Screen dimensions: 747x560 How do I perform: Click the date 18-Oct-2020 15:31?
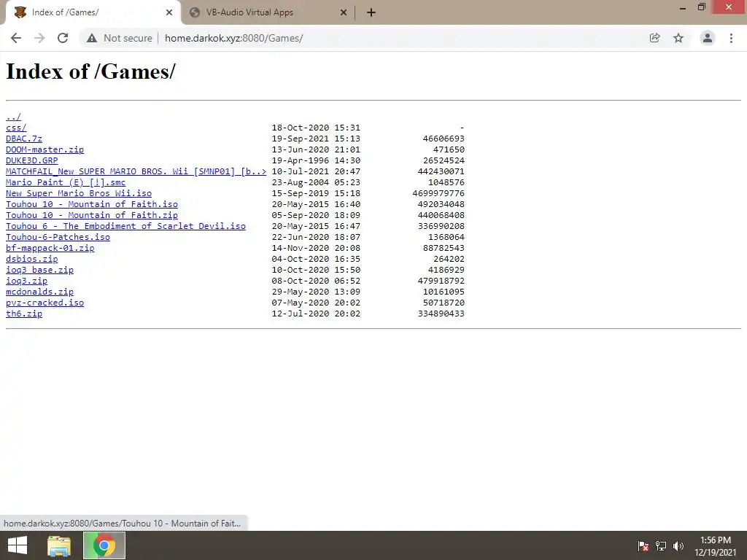pos(316,128)
